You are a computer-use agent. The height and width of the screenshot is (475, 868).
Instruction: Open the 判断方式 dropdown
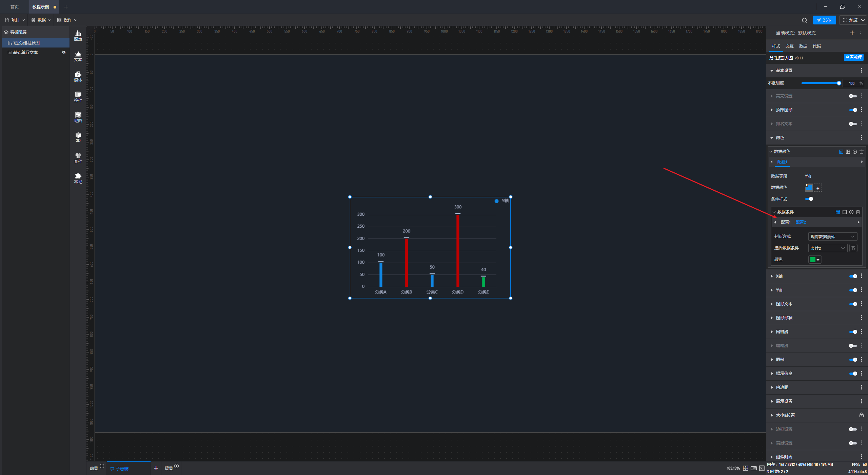(832, 236)
